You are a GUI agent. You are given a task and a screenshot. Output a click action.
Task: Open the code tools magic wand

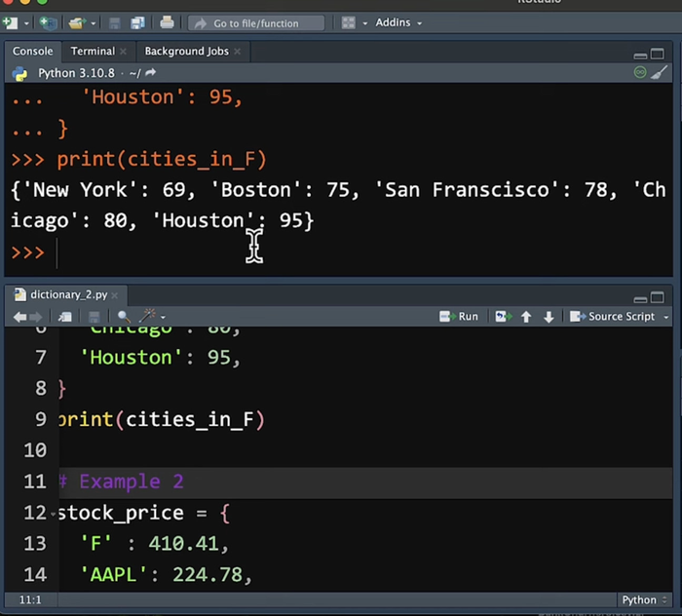[x=147, y=317]
